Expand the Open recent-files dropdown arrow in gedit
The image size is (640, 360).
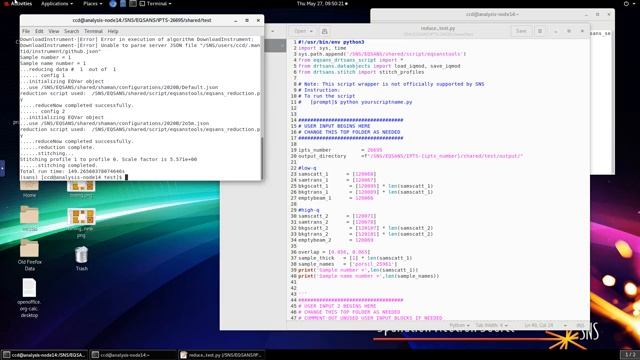pos(311,31)
